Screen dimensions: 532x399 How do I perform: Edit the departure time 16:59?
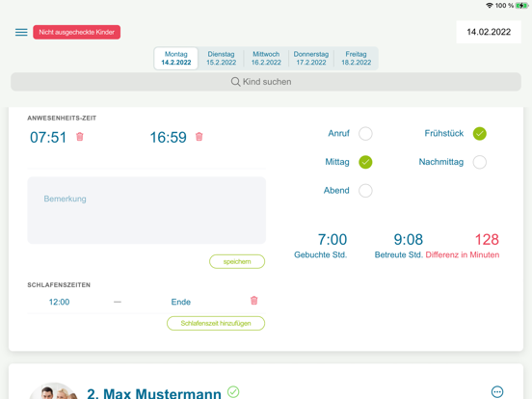pyautogui.click(x=168, y=138)
